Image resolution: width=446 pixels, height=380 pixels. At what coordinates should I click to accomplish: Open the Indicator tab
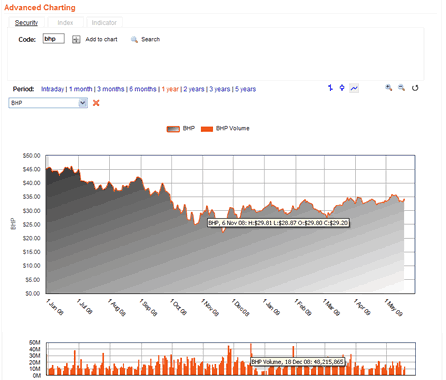[x=104, y=23]
